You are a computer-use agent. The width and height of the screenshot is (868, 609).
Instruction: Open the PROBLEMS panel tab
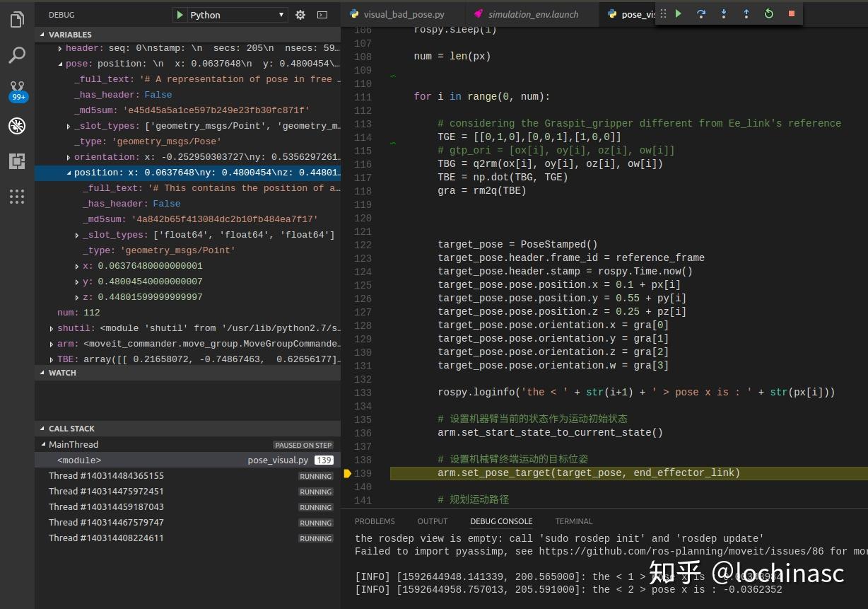(x=375, y=521)
